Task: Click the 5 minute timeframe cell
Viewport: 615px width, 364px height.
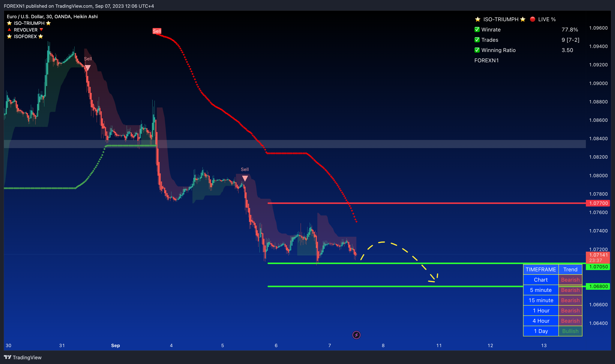Action: click(x=541, y=290)
